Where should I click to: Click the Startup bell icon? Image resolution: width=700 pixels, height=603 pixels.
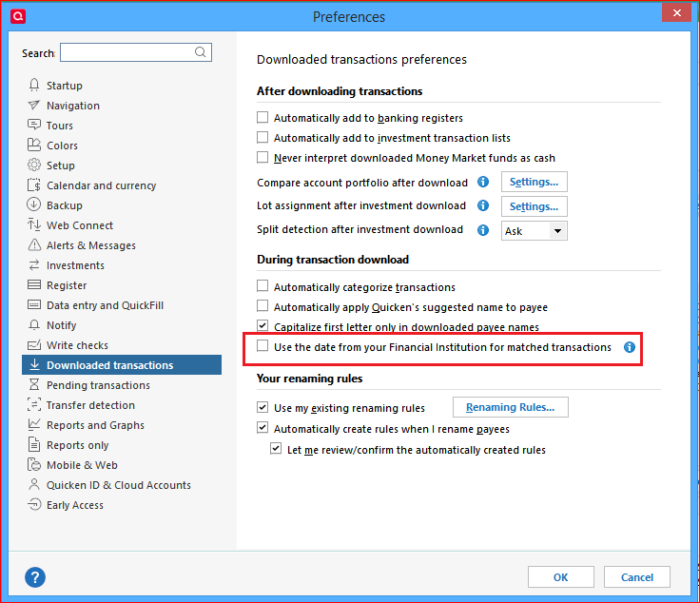(x=34, y=85)
